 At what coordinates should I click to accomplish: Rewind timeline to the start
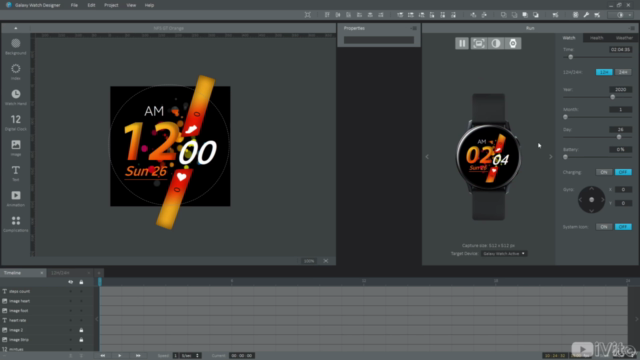coord(103,356)
